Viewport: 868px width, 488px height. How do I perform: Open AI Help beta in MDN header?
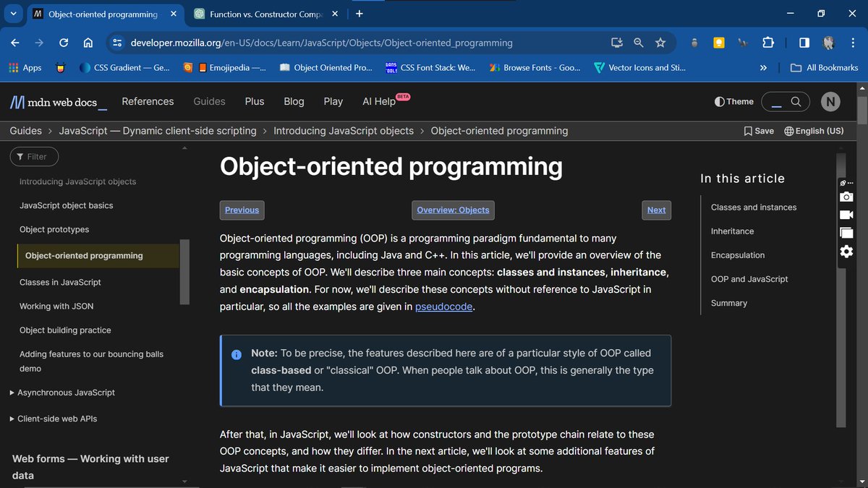coord(386,101)
